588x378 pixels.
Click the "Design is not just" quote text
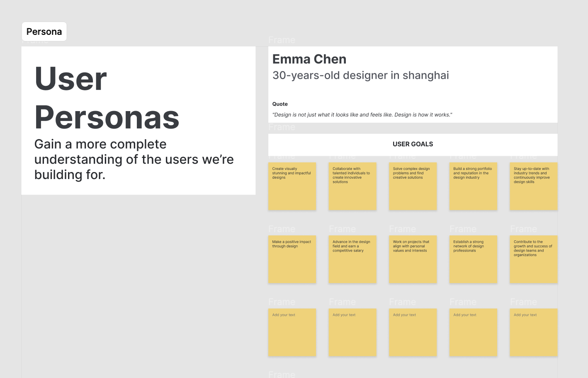[362, 115]
